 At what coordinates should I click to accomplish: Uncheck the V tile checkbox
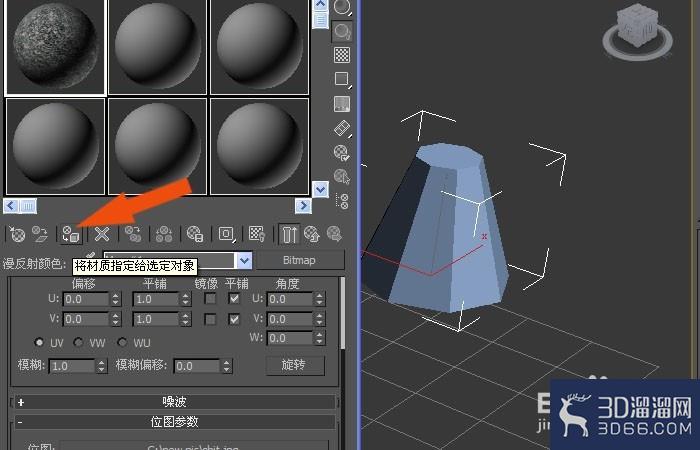234,319
